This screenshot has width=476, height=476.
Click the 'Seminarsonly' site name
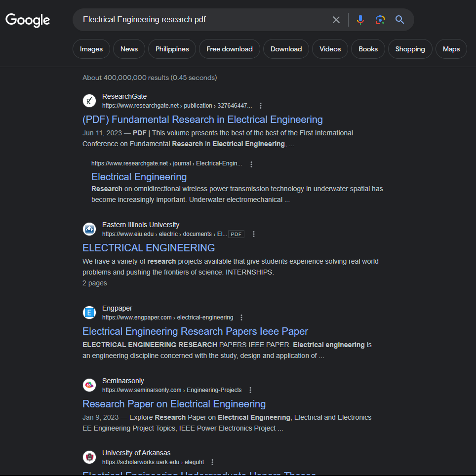[123, 381]
